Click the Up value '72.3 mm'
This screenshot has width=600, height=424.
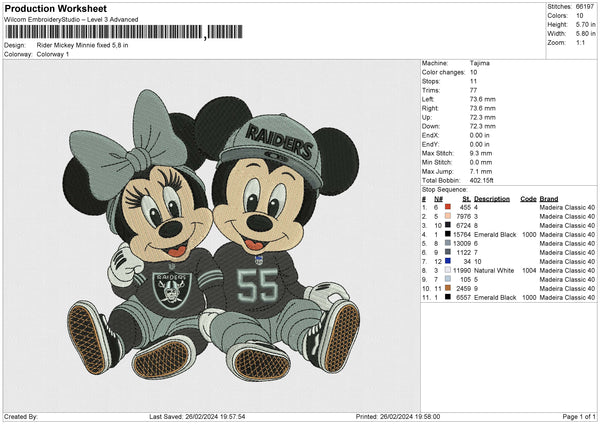(482, 117)
